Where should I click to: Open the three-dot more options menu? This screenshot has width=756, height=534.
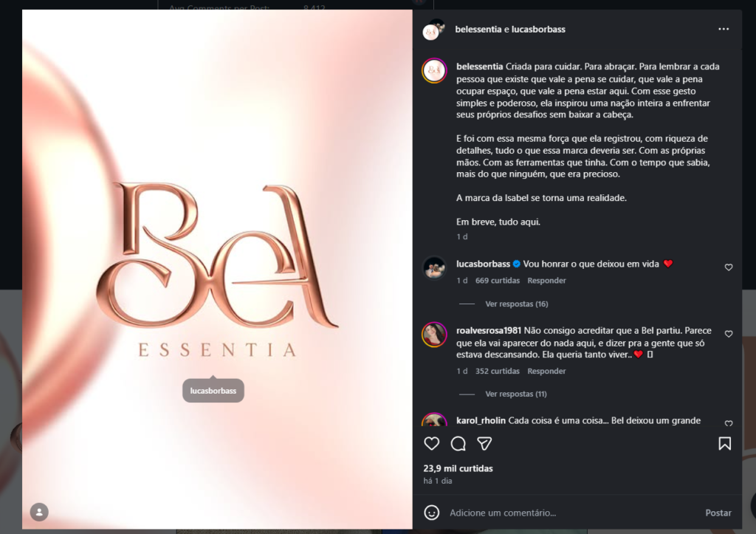pyautogui.click(x=724, y=29)
